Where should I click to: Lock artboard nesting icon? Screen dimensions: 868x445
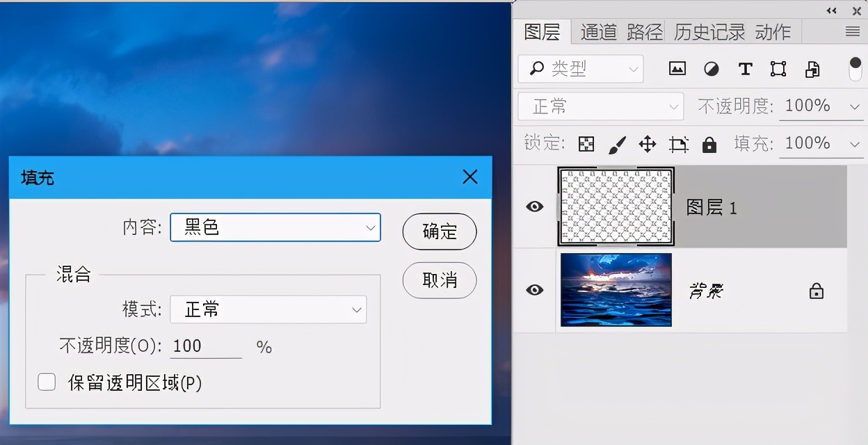click(x=678, y=144)
